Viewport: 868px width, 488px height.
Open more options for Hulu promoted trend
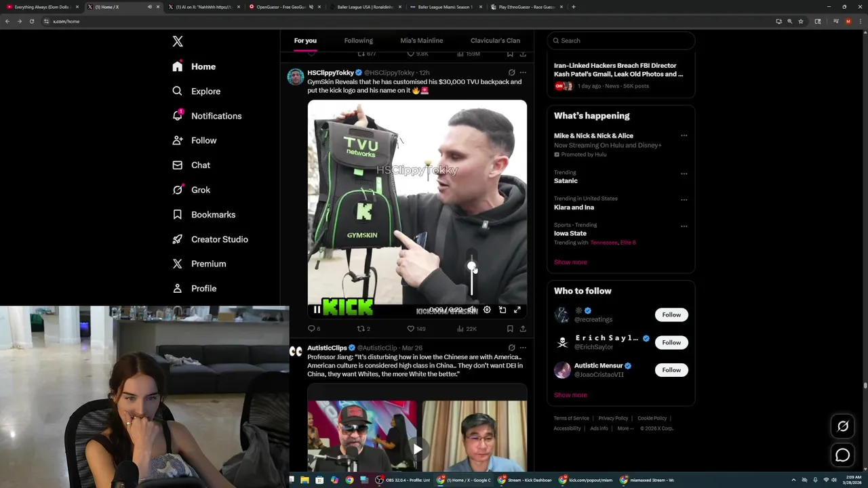684,136
